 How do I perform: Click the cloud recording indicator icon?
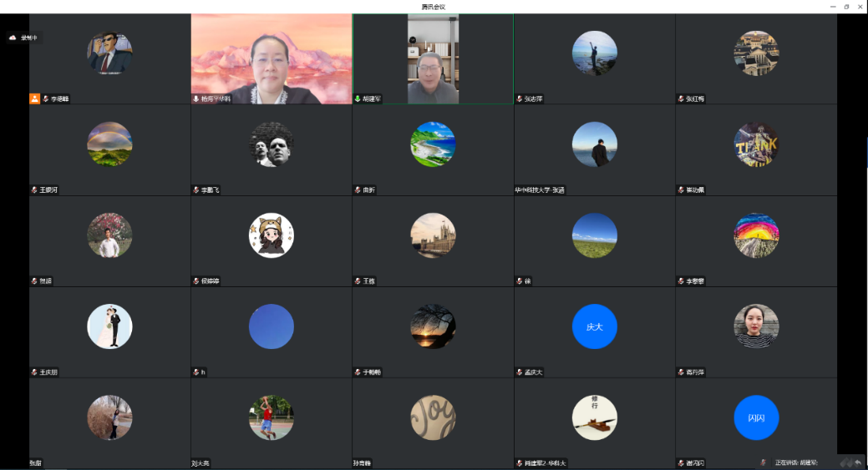[x=13, y=38]
